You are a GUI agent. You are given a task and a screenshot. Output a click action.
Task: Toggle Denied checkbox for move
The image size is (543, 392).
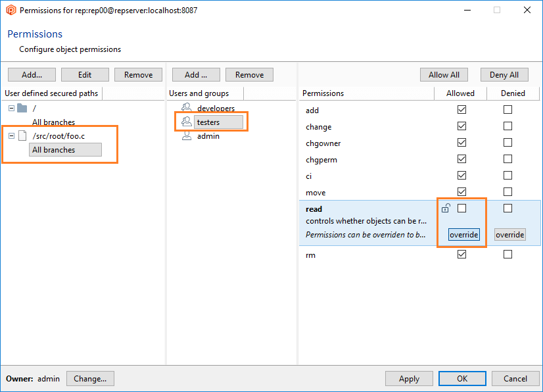508,191
